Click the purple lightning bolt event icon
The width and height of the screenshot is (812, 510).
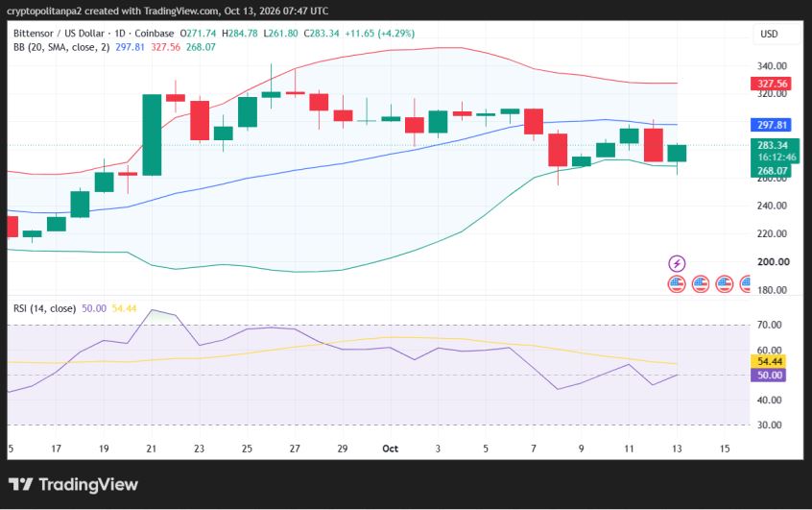tap(677, 263)
